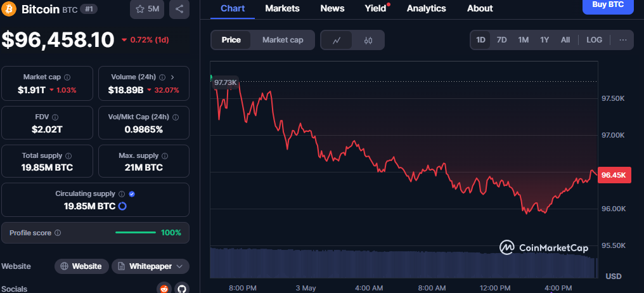Select the 1D time range
This screenshot has width=644, height=293.
point(480,40)
